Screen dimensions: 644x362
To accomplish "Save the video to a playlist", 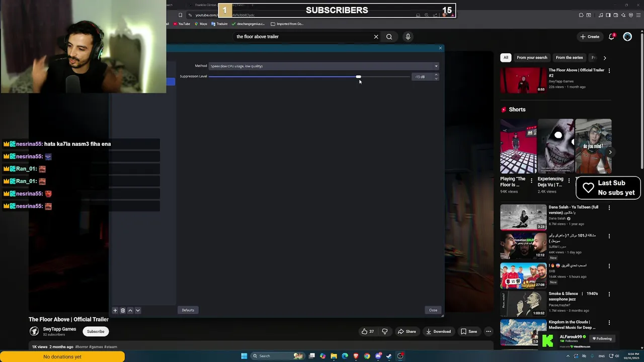I will [469, 331].
